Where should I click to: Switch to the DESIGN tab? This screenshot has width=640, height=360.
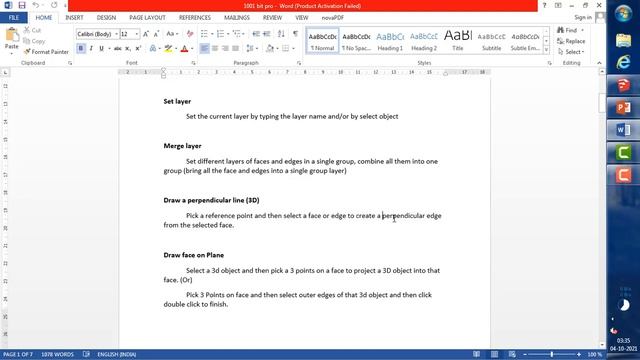click(x=106, y=18)
